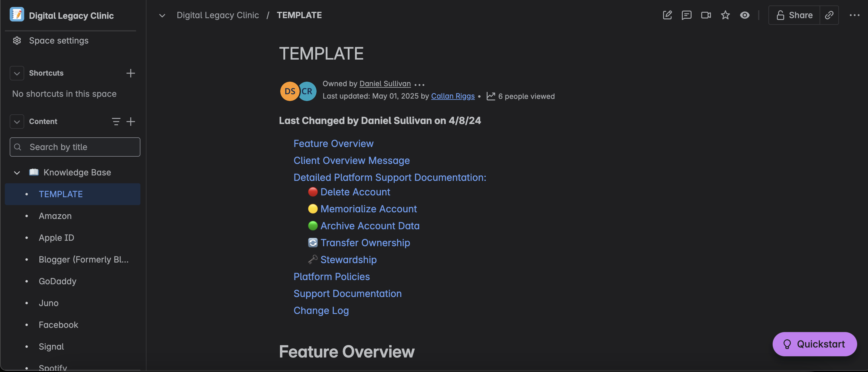Image resolution: width=868 pixels, height=372 pixels.
Task: Create content with the plus beside Content
Action: point(130,122)
